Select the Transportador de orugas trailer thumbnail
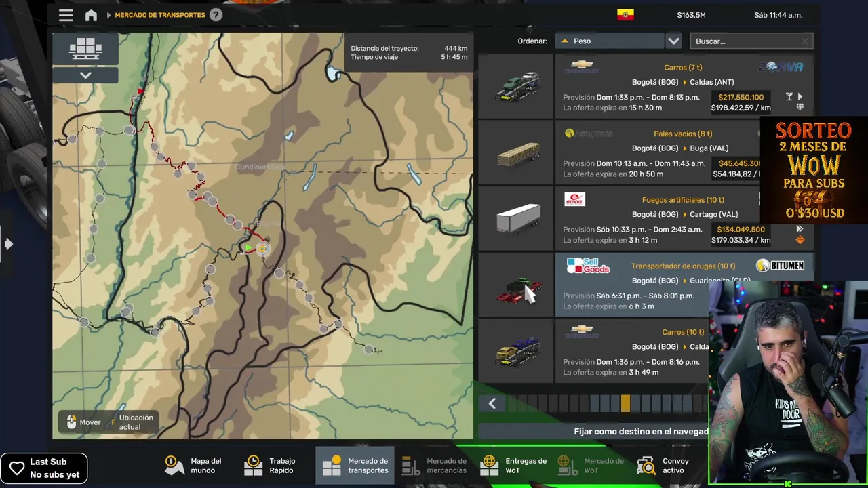This screenshot has height=488, width=868. pyautogui.click(x=517, y=285)
